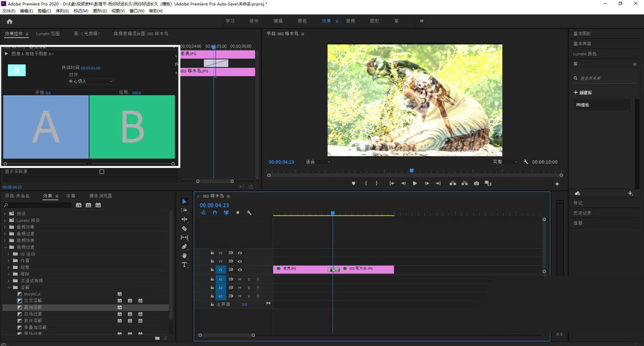Click the 新建库 button
The height and width of the screenshot is (346, 644).
pos(583,93)
